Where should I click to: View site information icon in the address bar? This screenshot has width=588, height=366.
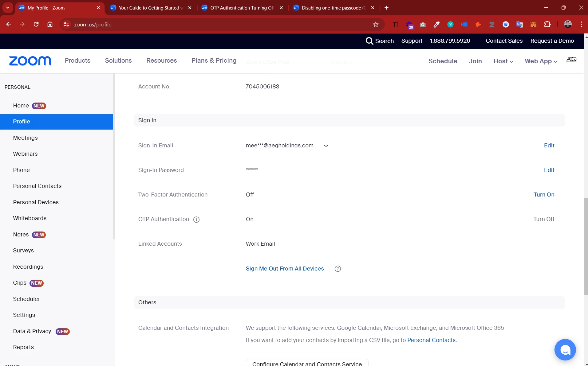tap(66, 25)
